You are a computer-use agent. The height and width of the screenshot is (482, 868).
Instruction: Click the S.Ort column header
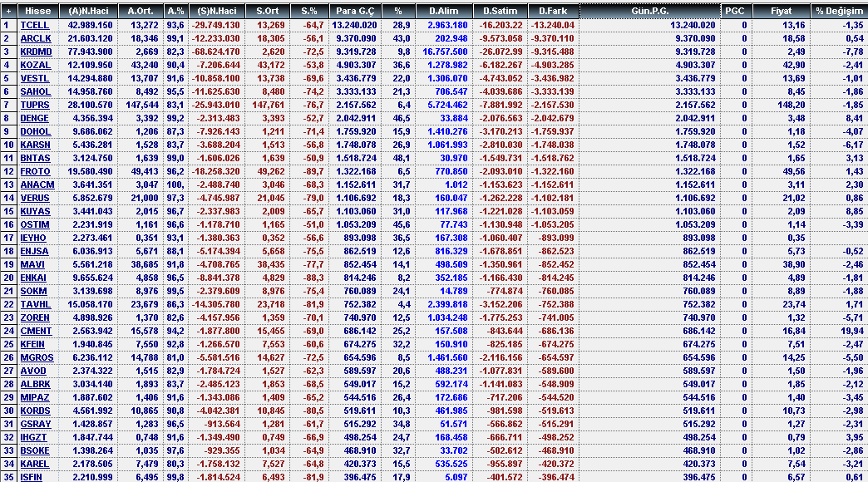[268, 11]
